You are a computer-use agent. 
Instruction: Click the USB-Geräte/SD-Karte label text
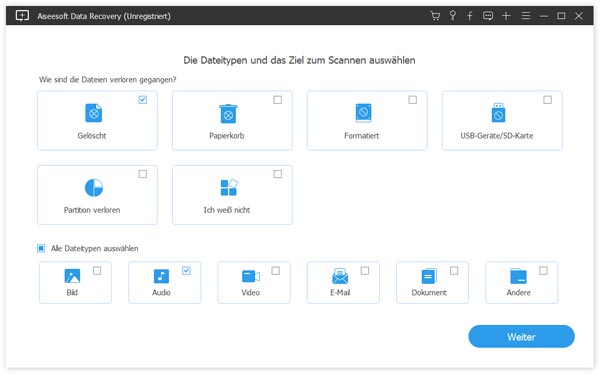(x=497, y=136)
